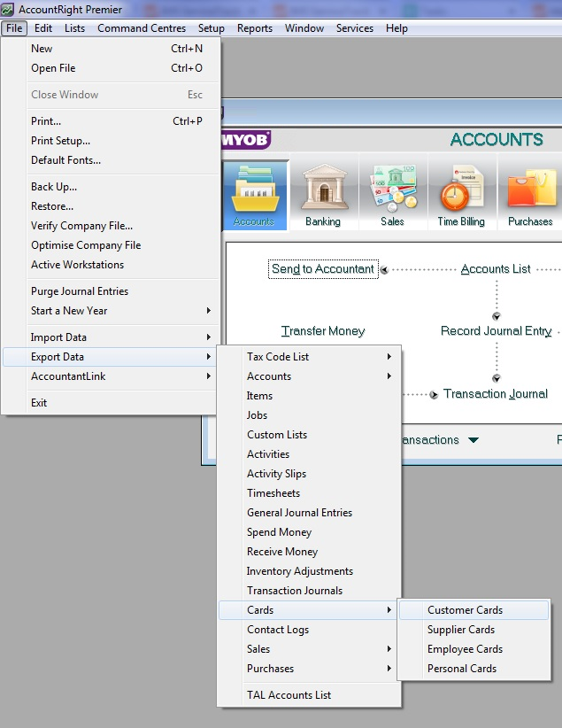The width and height of the screenshot is (562, 728).
Task: Select Activity Slips export option
Action: click(x=309, y=474)
